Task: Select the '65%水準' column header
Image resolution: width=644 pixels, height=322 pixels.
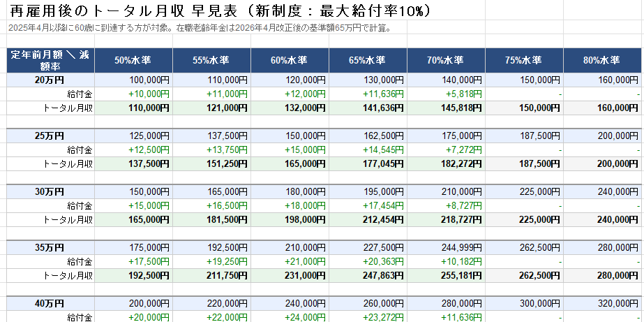Action: (x=368, y=61)
